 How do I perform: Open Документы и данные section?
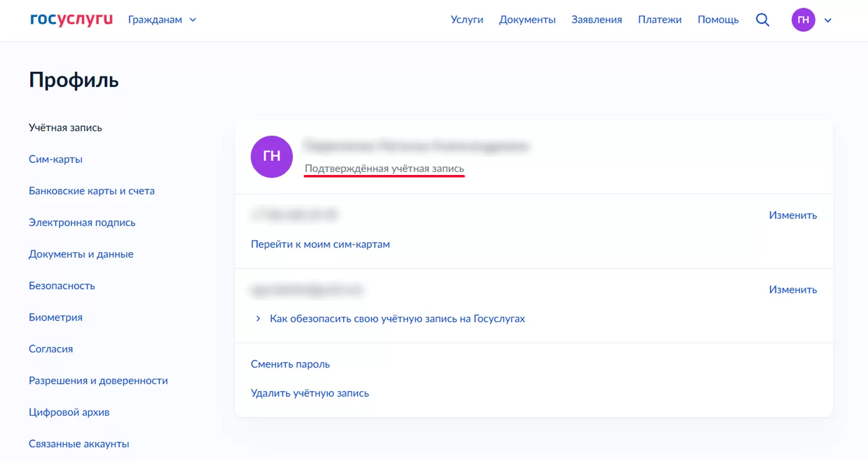pos(81,254)
